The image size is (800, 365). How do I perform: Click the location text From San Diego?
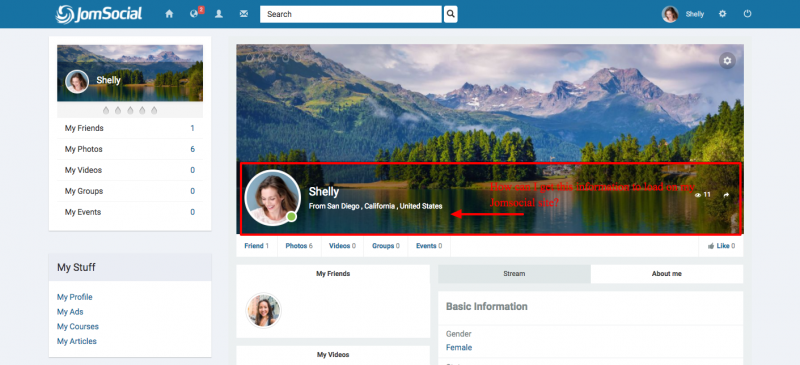(x=376, y=206)
